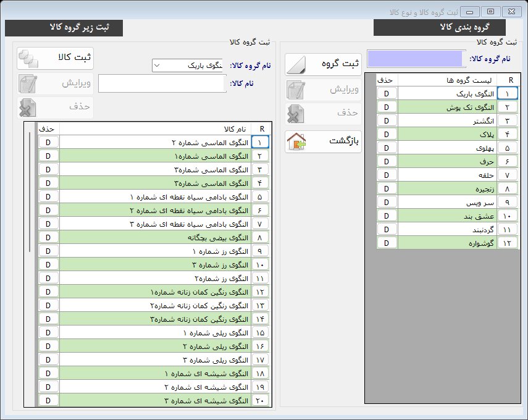Select group row زنجیره
This screenshot has width=528, height=420.
pyautogui.click(x=447, y=188)
